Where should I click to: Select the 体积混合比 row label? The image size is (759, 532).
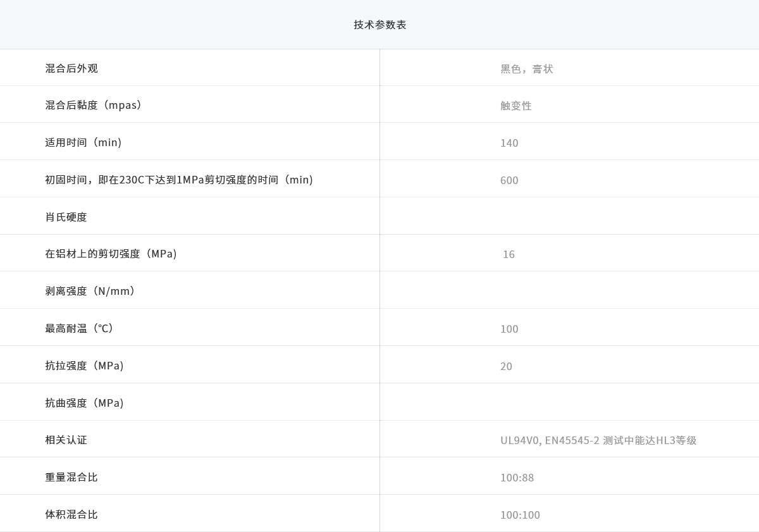[x=71, y=514]
